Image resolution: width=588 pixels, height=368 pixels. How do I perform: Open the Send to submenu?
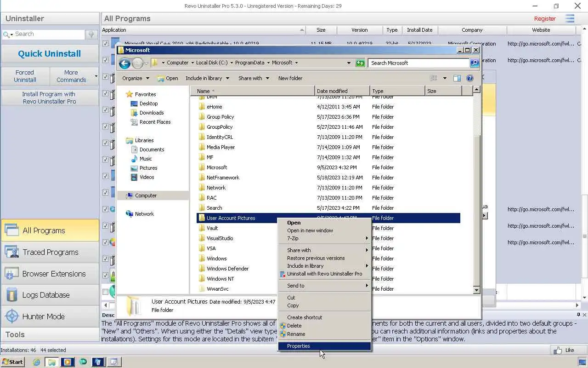(324, 286)
